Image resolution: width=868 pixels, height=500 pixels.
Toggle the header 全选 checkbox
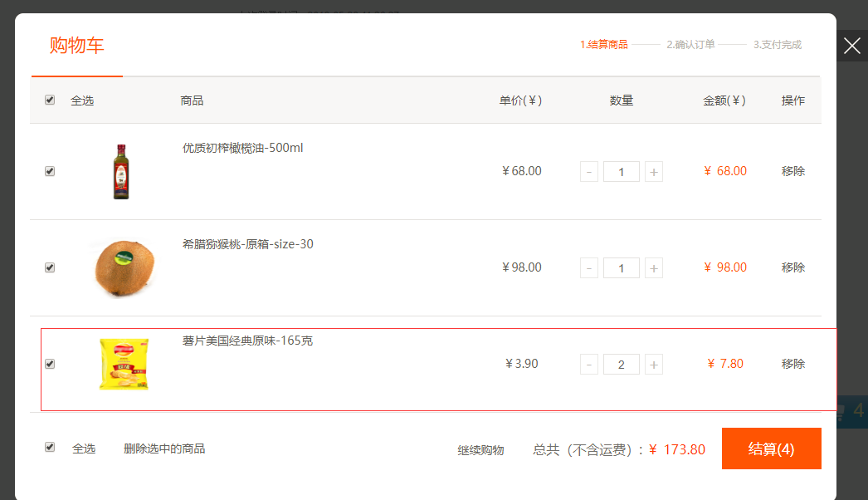(x=50, y=100)
